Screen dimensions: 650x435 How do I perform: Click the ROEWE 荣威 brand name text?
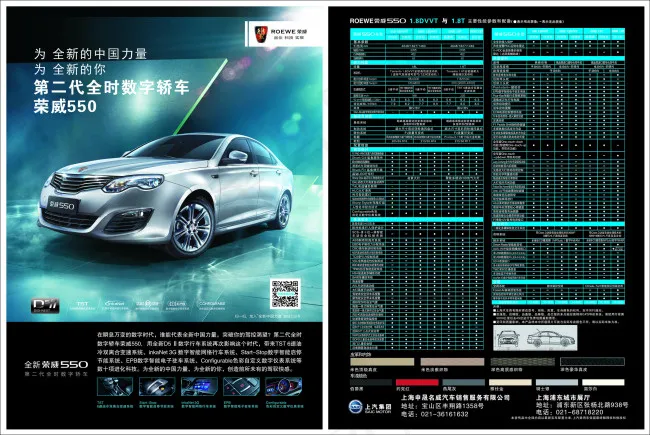coord(289,32)
